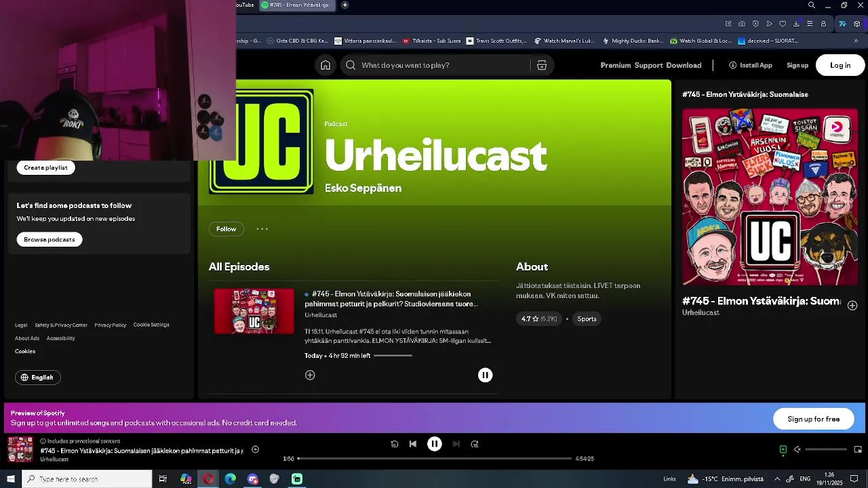The width and height of the screenshot is (868, 488).
Task: Open 'deceived – SUORAT' bookmark
Action: point(768,41)
